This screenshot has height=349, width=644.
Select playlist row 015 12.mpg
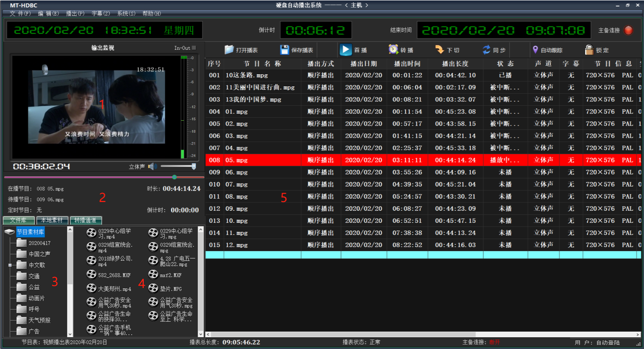[x=423, y=245]
